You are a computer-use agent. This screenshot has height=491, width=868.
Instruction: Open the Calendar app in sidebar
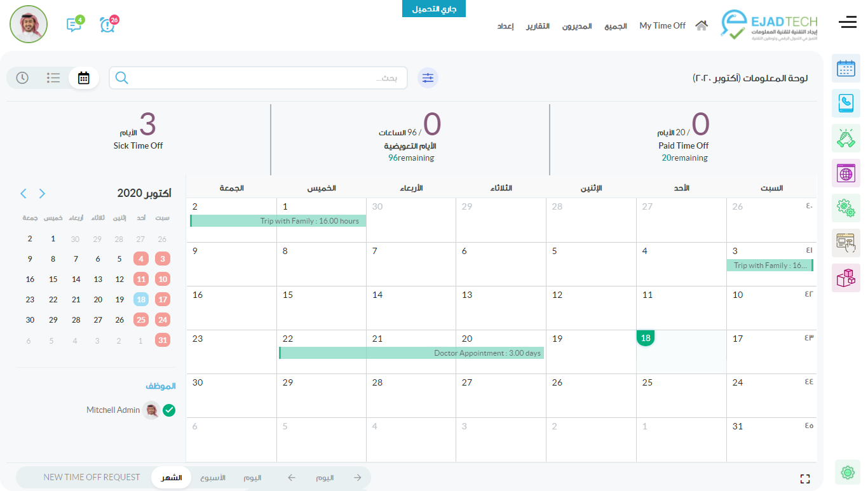click(x=846, y=69)
